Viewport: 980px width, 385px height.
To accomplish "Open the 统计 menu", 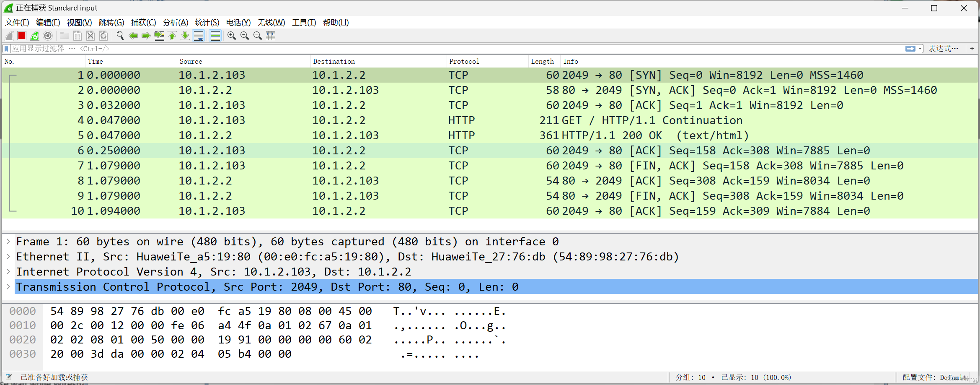I will (x=207, y=23).
